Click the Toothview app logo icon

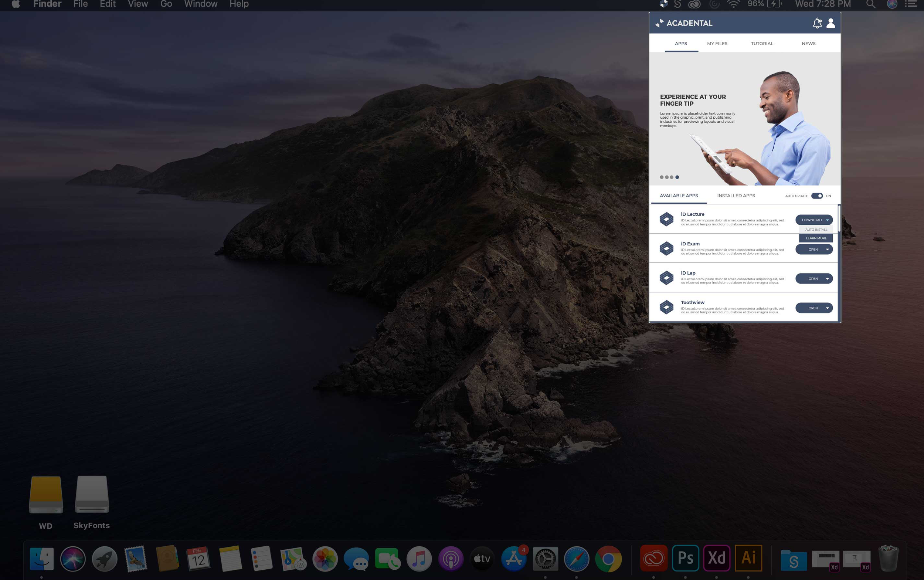tap(666, 307)
